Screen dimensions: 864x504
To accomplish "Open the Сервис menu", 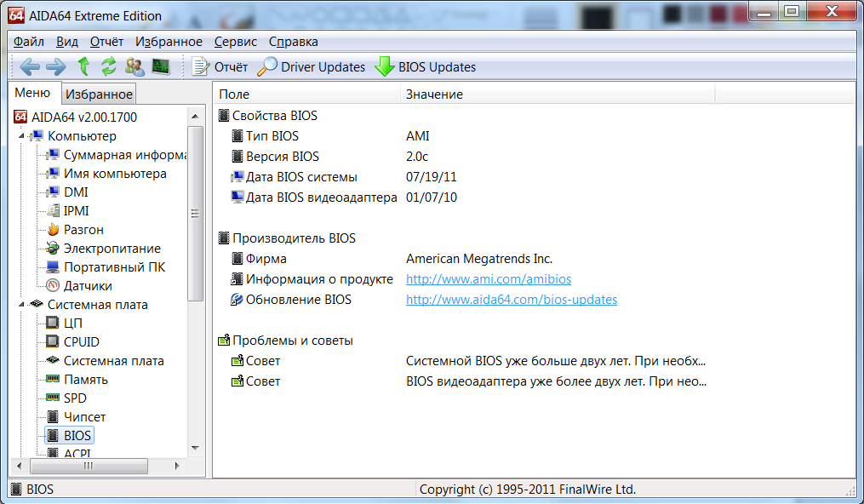I will [236, 42].
